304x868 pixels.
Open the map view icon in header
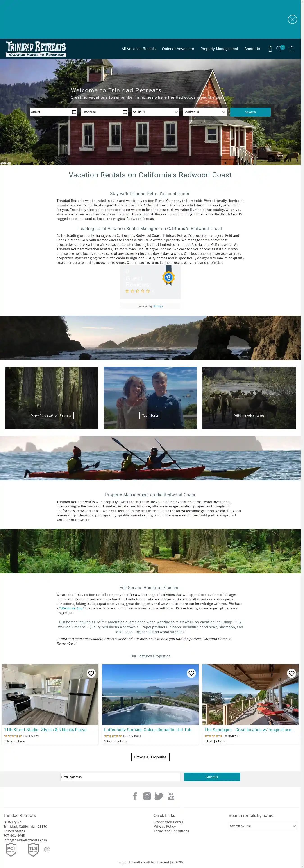click(292, 49)
